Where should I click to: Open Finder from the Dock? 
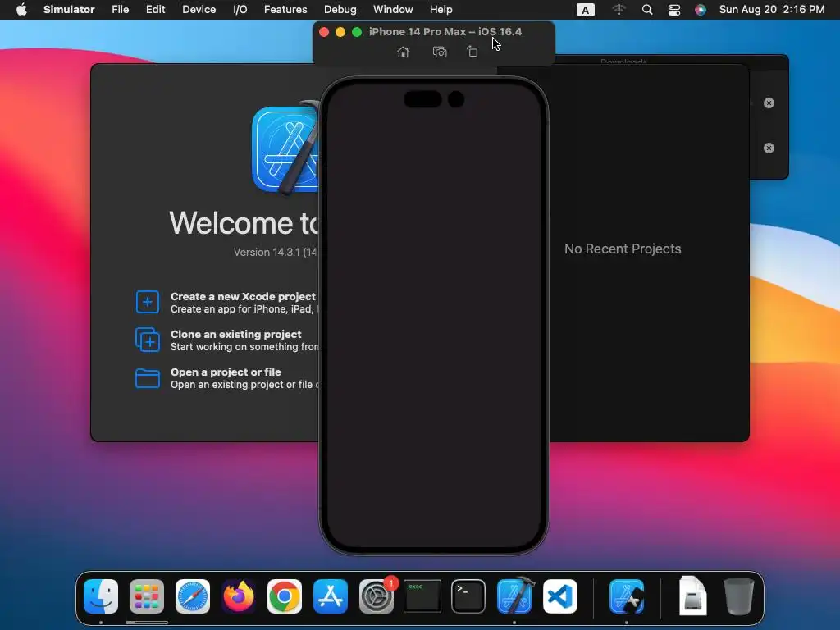coord(101,596)
